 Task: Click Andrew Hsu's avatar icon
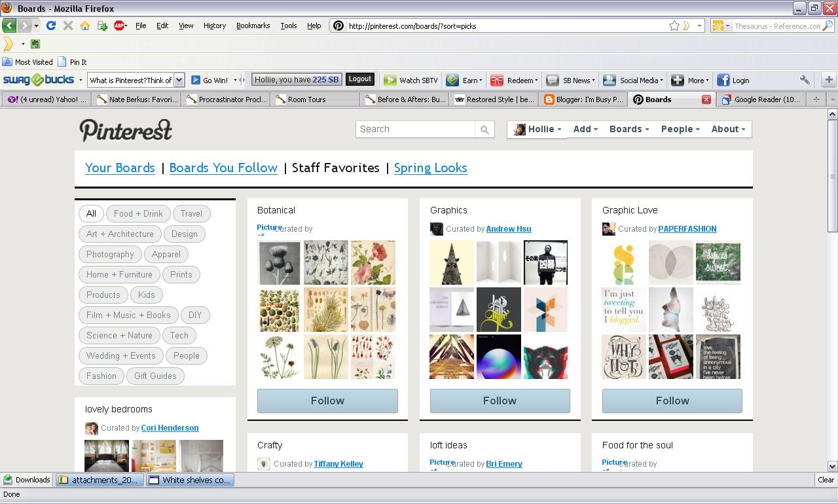436,229
